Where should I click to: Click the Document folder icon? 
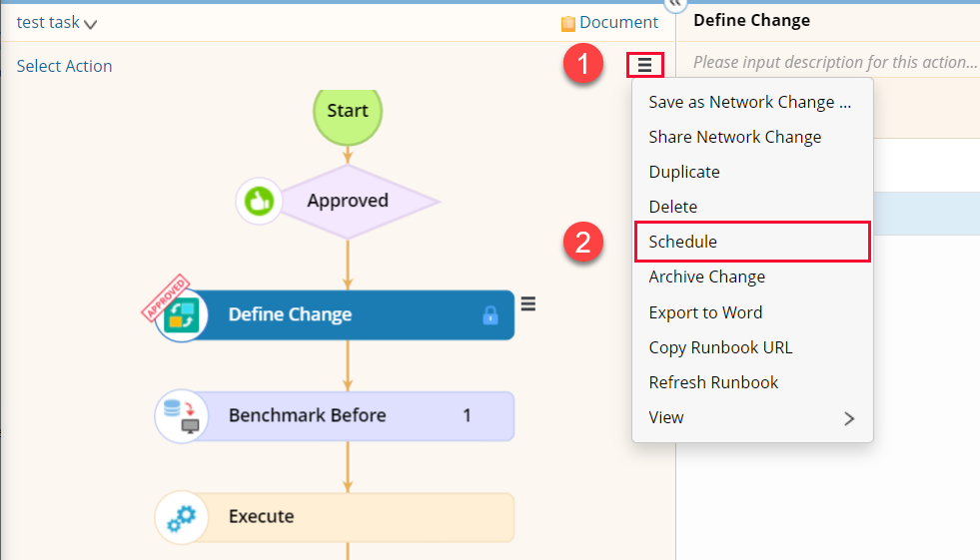[x=568, y=23]
